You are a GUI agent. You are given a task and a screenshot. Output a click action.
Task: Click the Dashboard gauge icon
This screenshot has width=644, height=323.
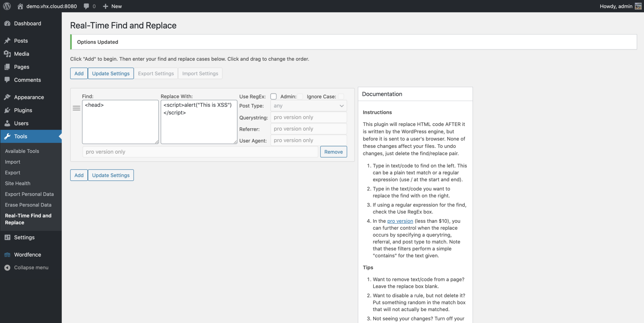[x=7, y=24]
